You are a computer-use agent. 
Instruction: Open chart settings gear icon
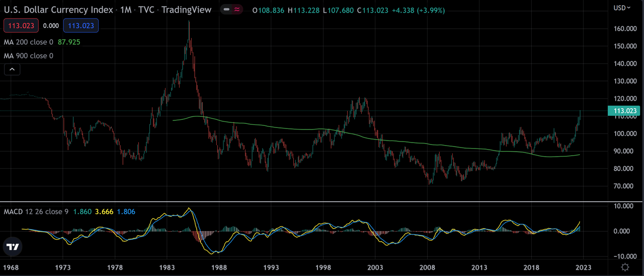(x=625, y=267)
